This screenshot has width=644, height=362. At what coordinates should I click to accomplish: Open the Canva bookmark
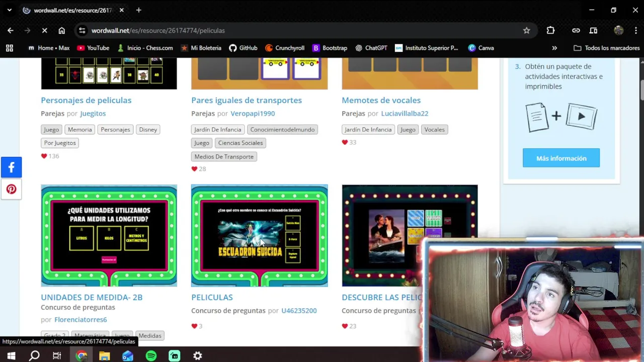click(x=481, y=48)
